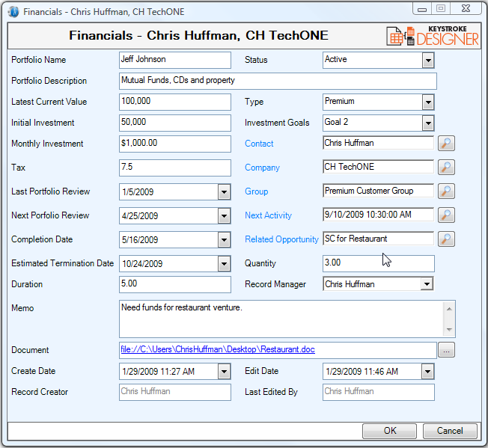Expand the Record Manager dropdown

click(x=427, y=284)
